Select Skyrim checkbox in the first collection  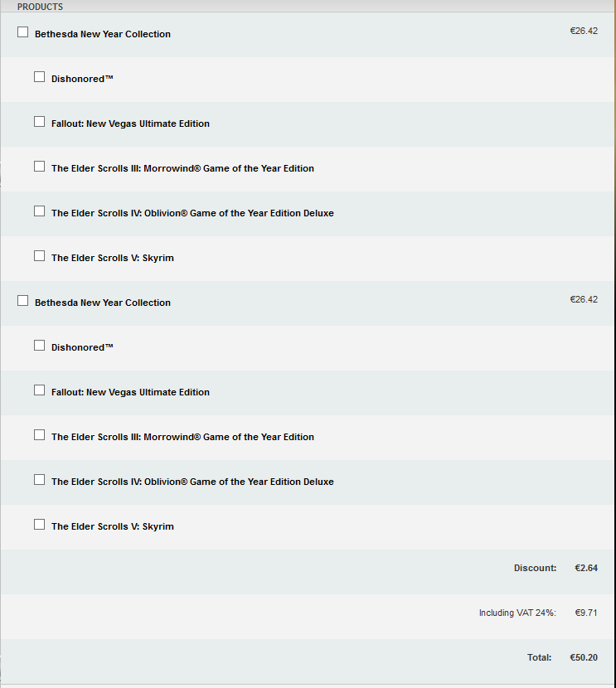pyautogui.click(x=40, y=256)
